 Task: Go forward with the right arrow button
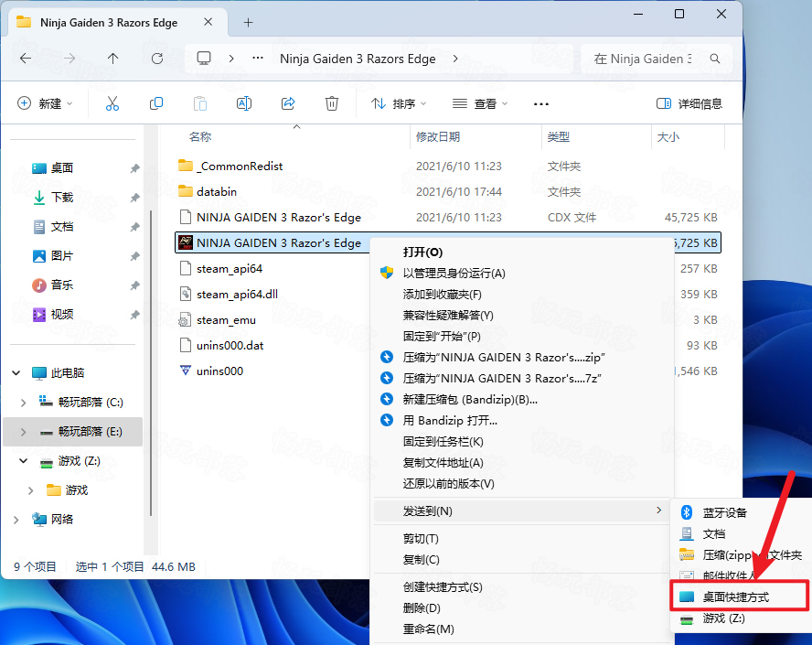click(x=69, y=59)
